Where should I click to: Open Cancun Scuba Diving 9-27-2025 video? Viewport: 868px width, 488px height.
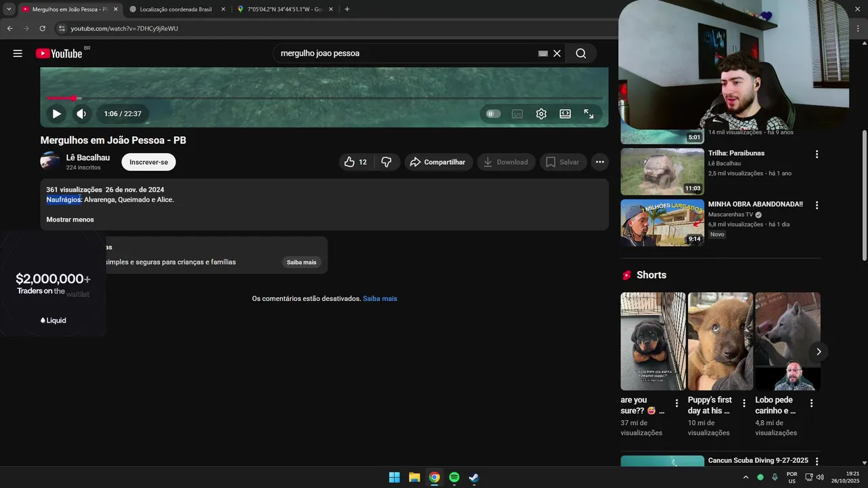click(758, 460)
